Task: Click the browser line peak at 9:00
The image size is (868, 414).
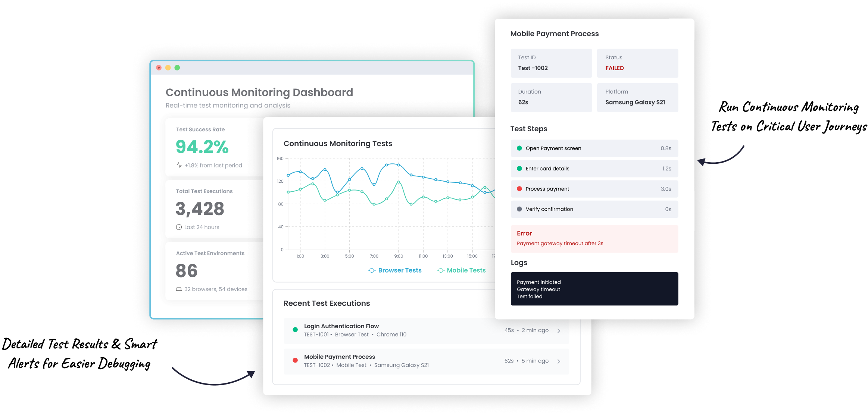Action: 399,165
